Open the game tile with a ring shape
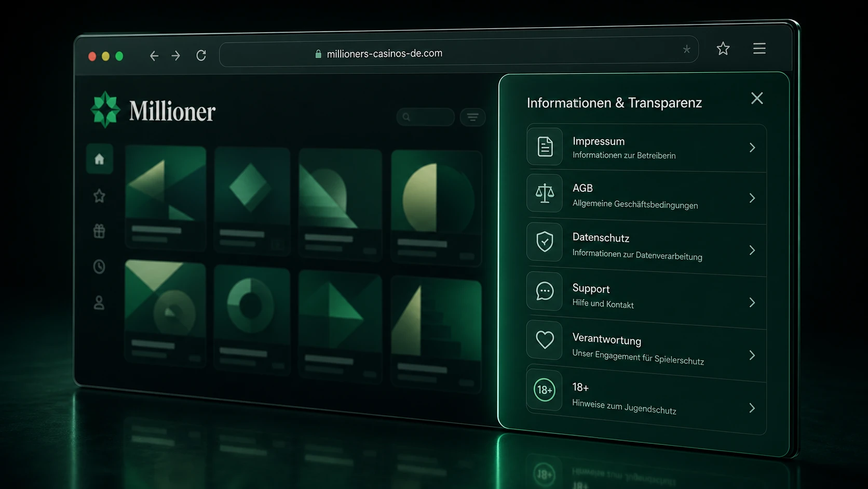This screenshot has height=489, width=868. (x=252, y=319)
